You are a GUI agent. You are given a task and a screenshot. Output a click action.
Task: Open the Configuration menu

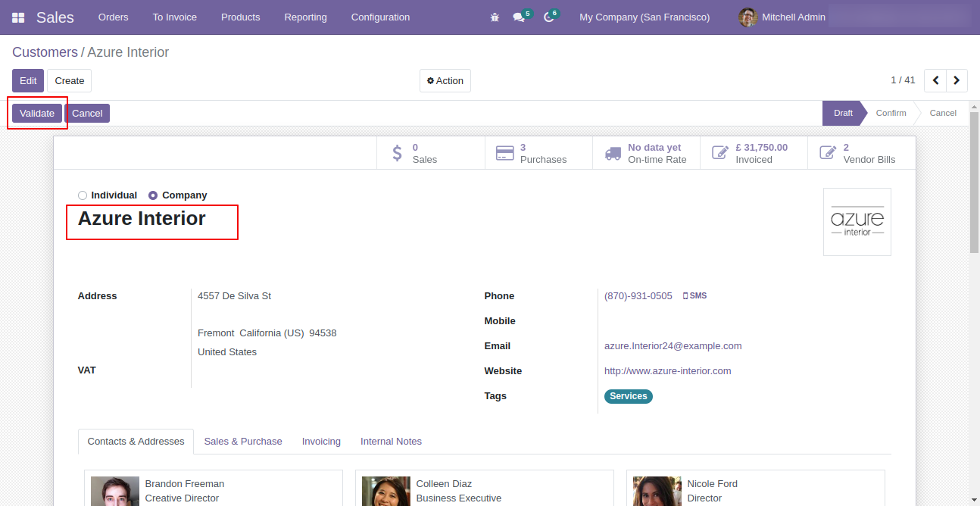click(x=381, y=17)
